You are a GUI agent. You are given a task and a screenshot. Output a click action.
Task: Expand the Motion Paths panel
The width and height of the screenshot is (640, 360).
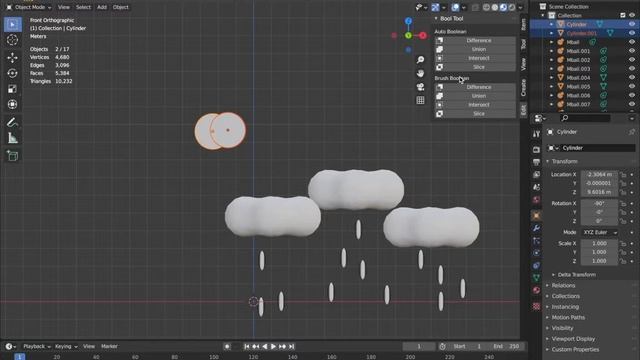(548, 318)
